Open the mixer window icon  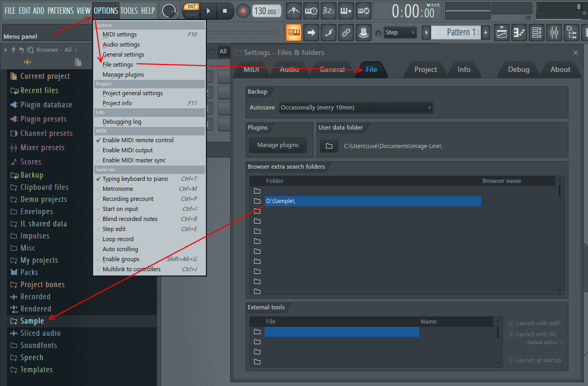pos(554,33)
